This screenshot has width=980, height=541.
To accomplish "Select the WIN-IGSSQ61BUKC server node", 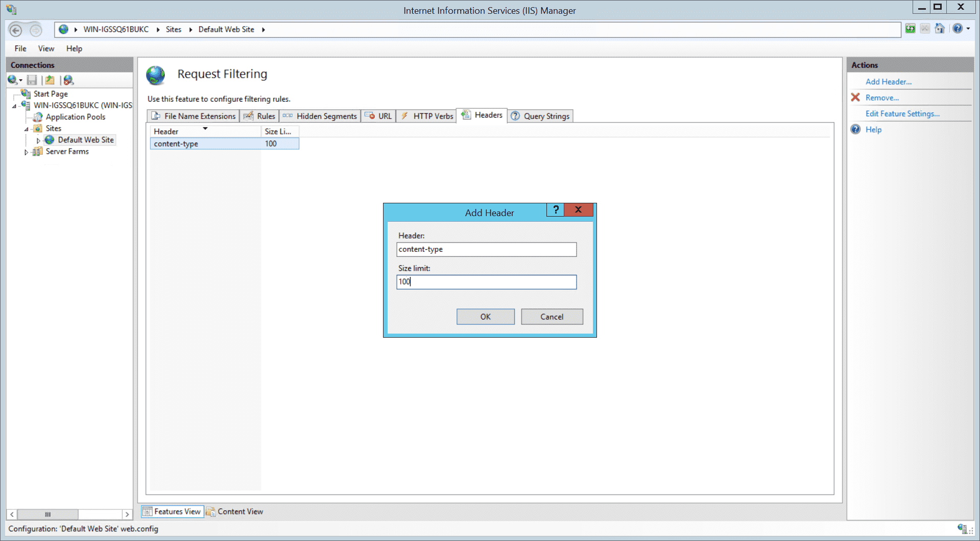I will (x=83, y=105).
